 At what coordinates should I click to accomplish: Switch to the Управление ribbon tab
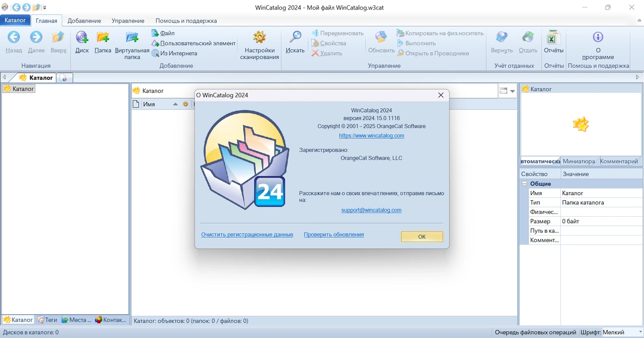tap(128, 21)
